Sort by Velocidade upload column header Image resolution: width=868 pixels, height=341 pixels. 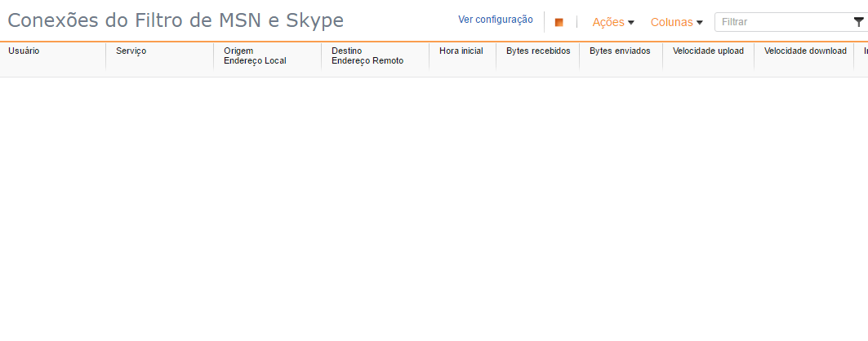click(x=709, y=51)
